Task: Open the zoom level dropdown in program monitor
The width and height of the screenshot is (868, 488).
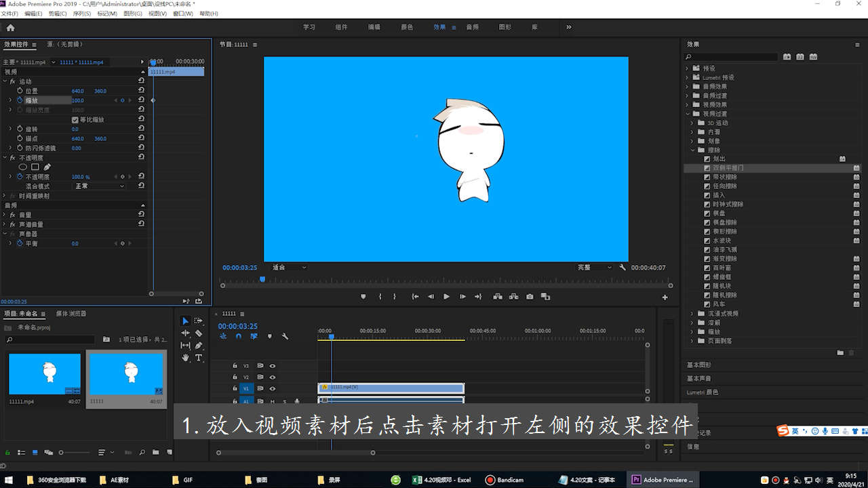Action: pos(289,268)
